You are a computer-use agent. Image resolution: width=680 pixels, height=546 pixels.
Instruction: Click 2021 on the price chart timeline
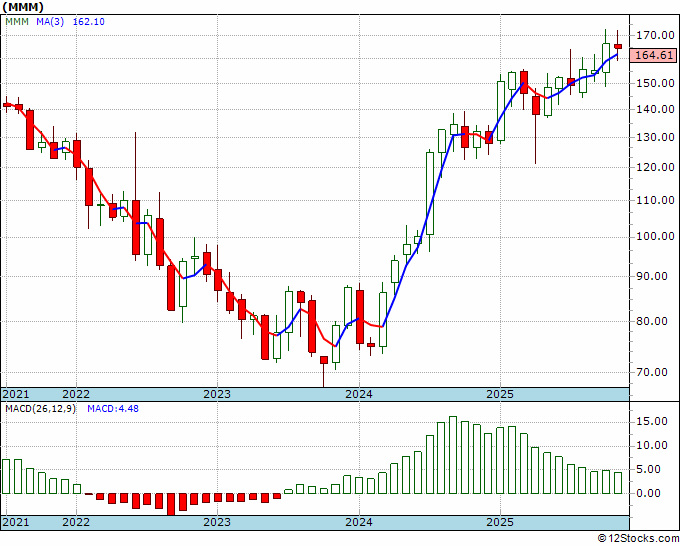tap(16, 394)
